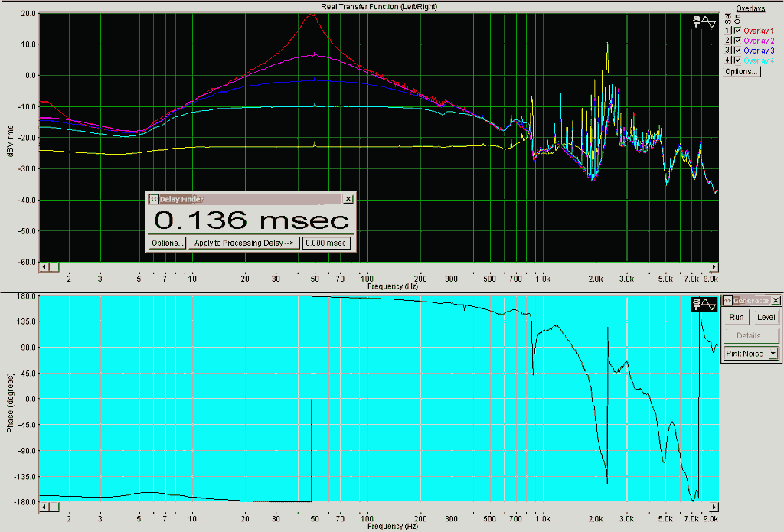Image resolution: width=784 pixels, height=532 pixels.
Task: Toggle Overlay 1 On checkbox
Action: click(737, 31)
